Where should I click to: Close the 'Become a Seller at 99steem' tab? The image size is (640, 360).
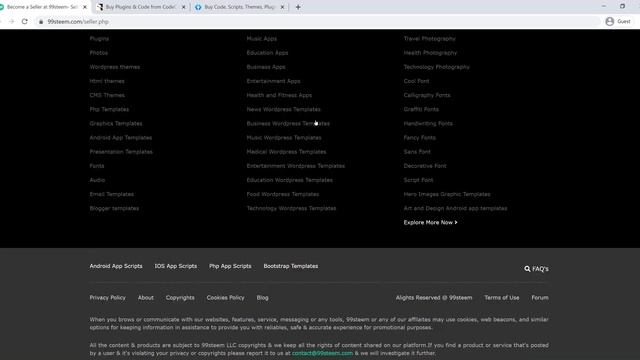coord(85,7)
